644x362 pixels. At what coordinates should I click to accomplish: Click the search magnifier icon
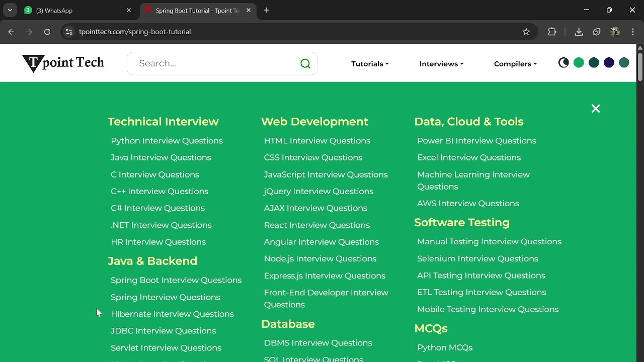point(305,63)
